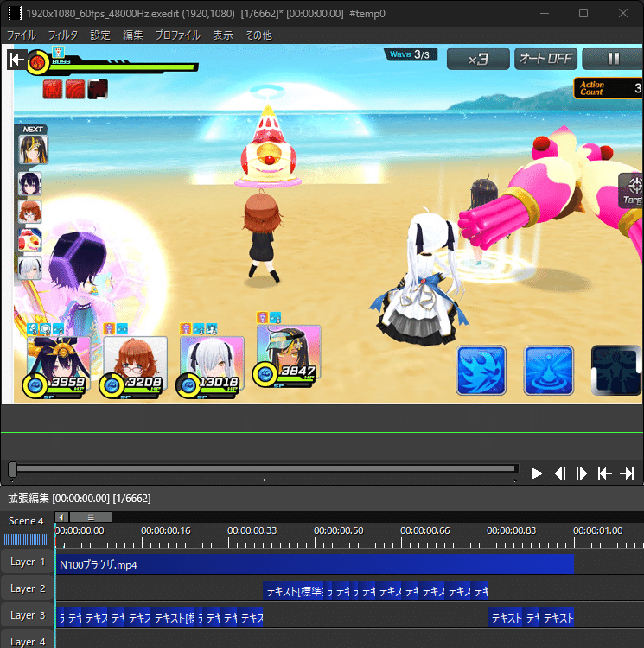Click the cake enemy portrait in the NEXT queue

coord(29,239)
